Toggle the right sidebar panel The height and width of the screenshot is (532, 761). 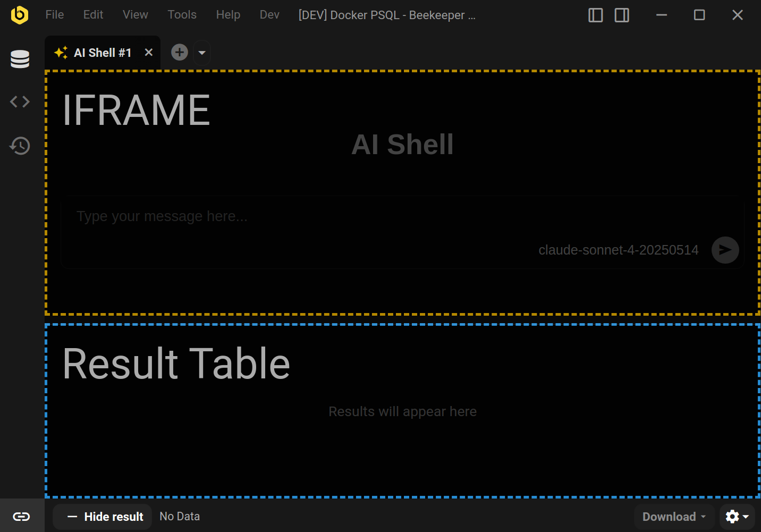(x=622, y=15)
